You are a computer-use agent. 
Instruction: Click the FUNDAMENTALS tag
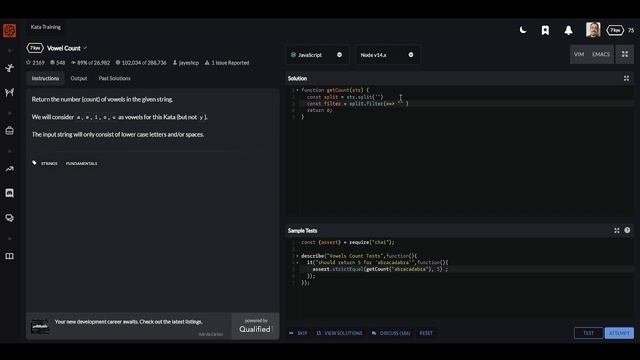(82, 164)
